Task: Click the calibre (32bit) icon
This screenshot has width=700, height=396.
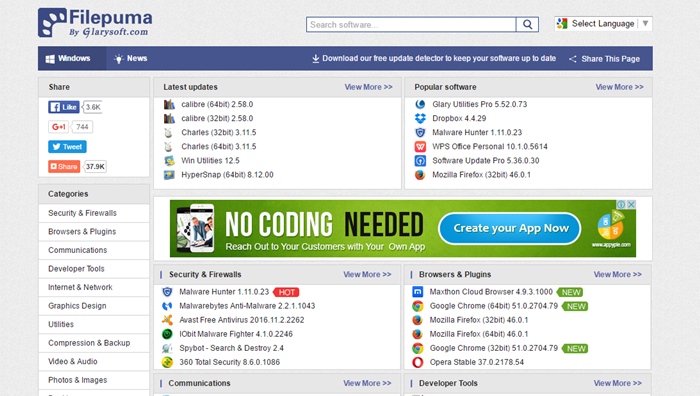Action: (x=169, y=118)
